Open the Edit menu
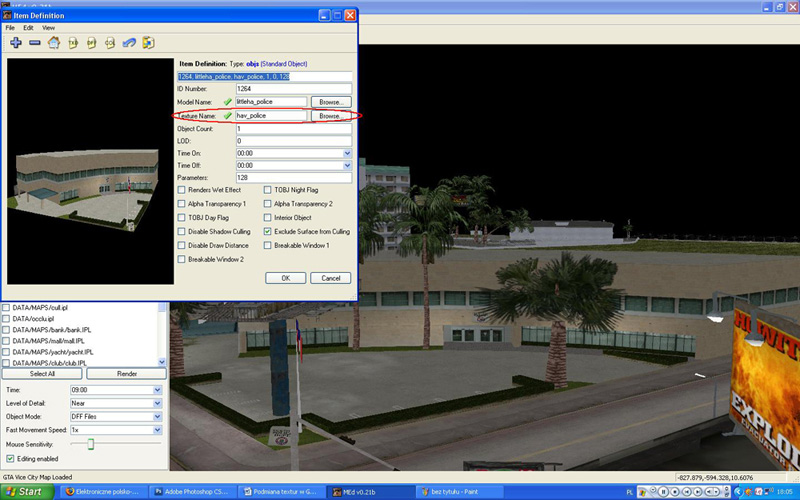 point(28,28)
